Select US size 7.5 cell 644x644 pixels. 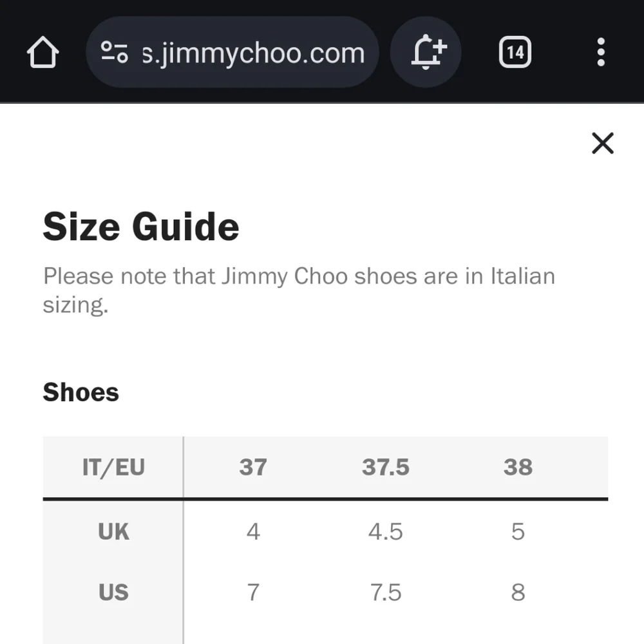click(x=385, y=591)
